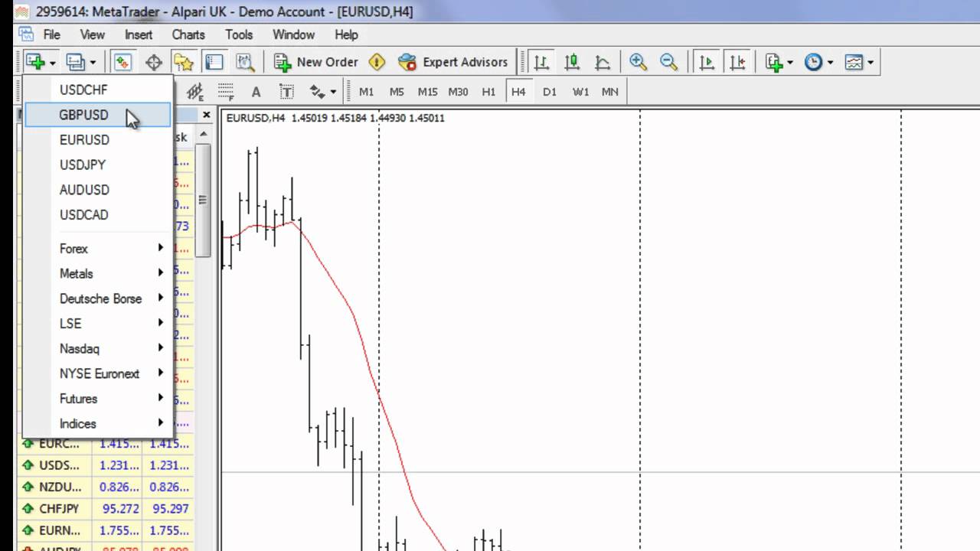Open the View menu

(93, 34)
